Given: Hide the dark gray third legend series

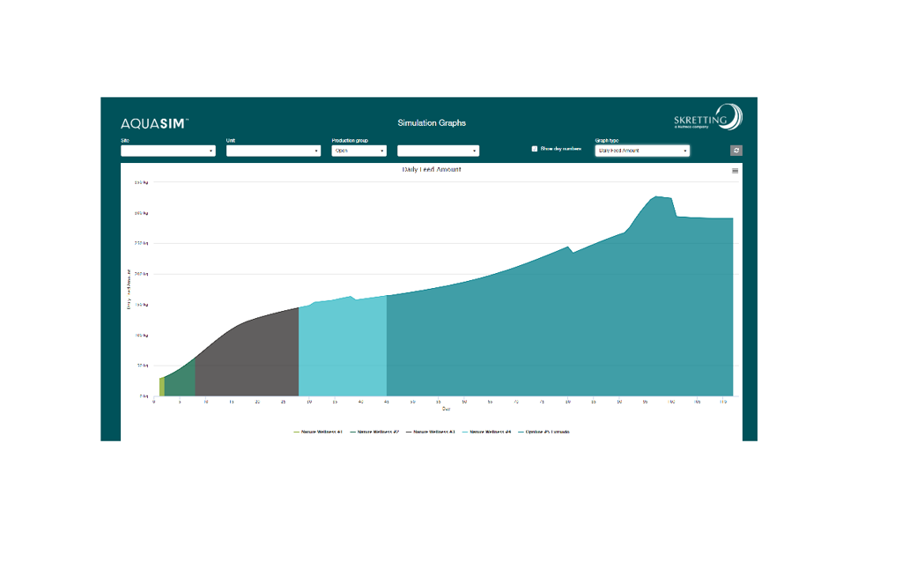Looking at the screenshot, I should (x=432, y=432).
